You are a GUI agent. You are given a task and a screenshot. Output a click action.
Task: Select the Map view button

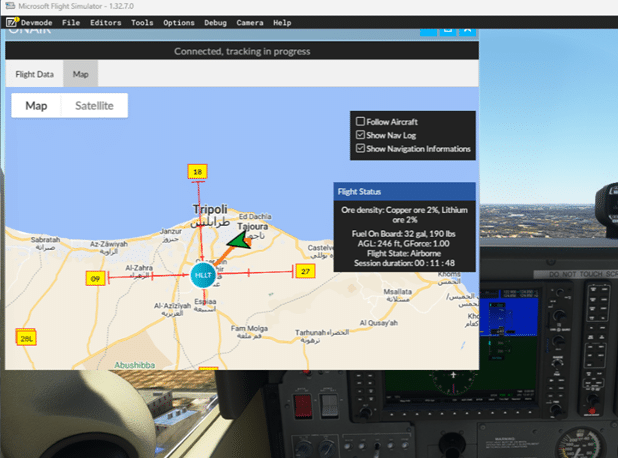[36, 106]
